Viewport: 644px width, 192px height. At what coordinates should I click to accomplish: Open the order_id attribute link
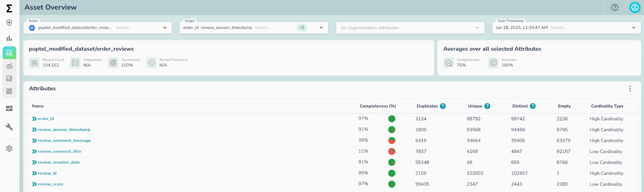[x=45, y=119]
